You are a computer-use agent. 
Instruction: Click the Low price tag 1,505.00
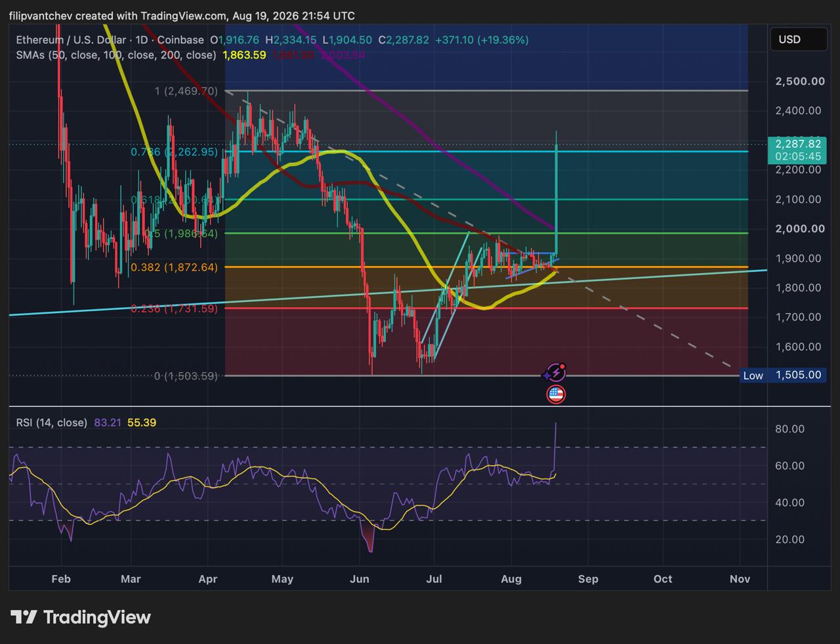(x=797, y=375)
